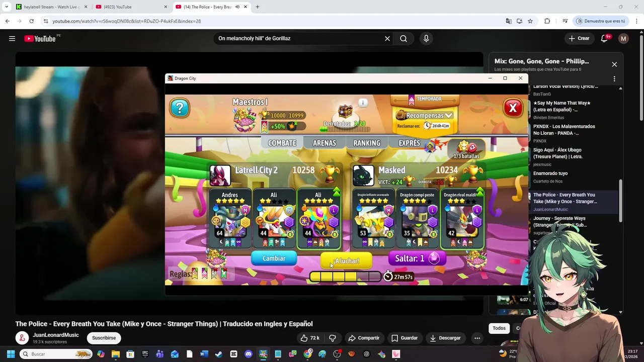Click the Cambiar button
The height and width of the screenshot is (362, 644).
point(274,258)
